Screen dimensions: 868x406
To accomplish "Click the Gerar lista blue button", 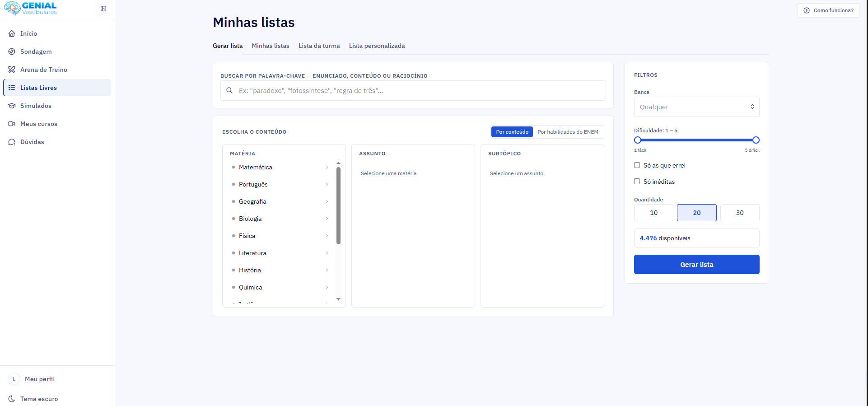I will [696, 265].
